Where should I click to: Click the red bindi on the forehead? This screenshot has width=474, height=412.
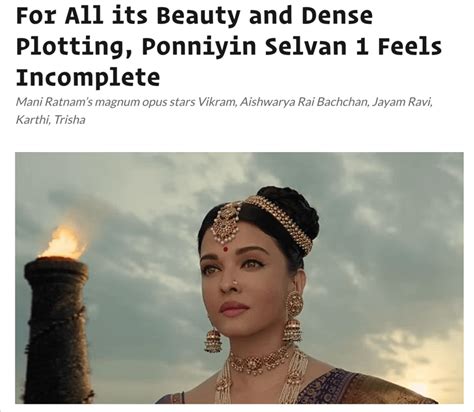click(x=226, y=249)
